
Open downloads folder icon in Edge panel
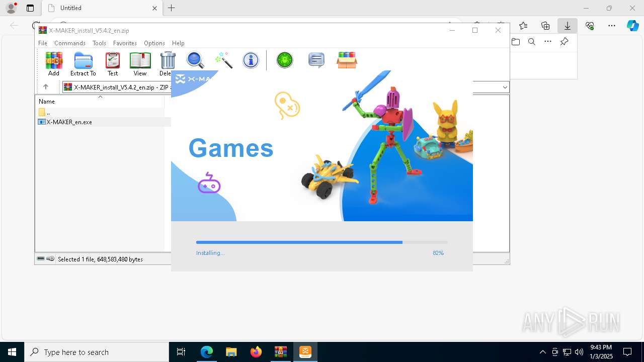[x=516, y=42]
